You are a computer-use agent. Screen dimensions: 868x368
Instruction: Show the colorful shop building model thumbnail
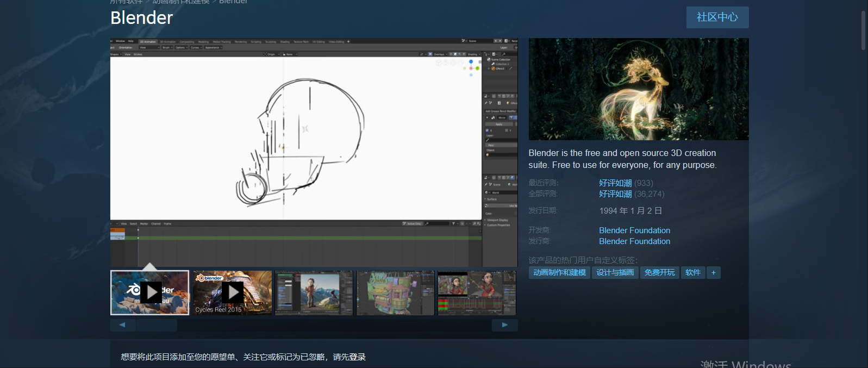click(x=396, y=293)
